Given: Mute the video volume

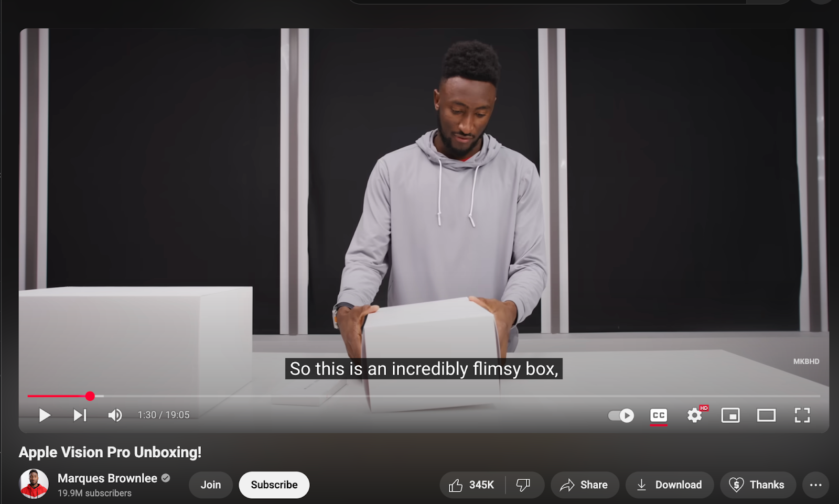Looking at the screenshot, I should click(115, 415).
